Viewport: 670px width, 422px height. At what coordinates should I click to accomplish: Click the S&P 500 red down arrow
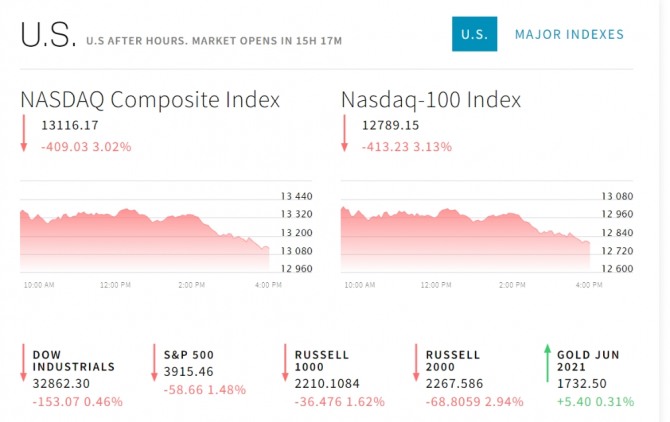pyautogui.click(x=154, y=363)
